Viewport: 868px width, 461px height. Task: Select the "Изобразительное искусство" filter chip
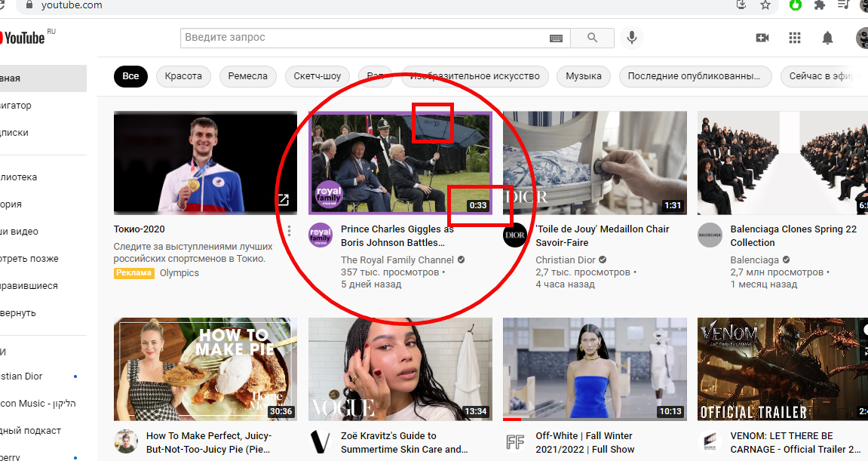coord(475,76)
